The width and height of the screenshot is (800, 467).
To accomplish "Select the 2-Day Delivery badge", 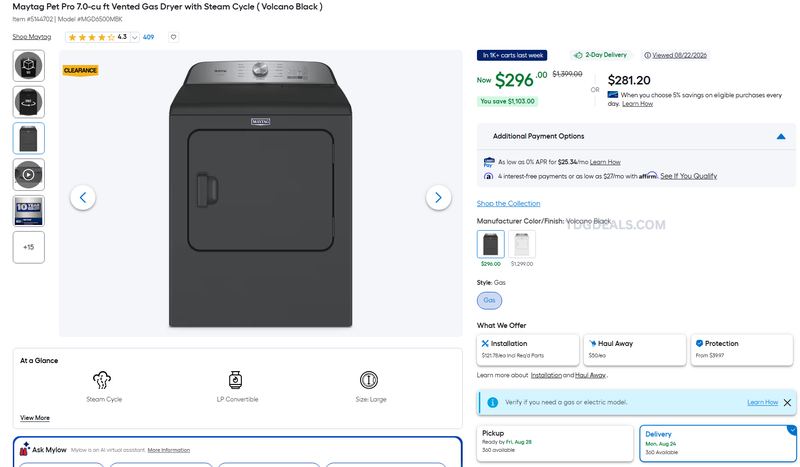I will tap(601, 55).
